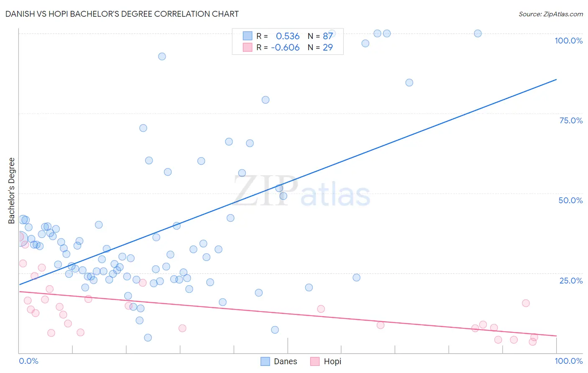The height and width of the screenshot is (373, 588).
Task: Click the 0.536 correlation value
Action: coord(288,36)
